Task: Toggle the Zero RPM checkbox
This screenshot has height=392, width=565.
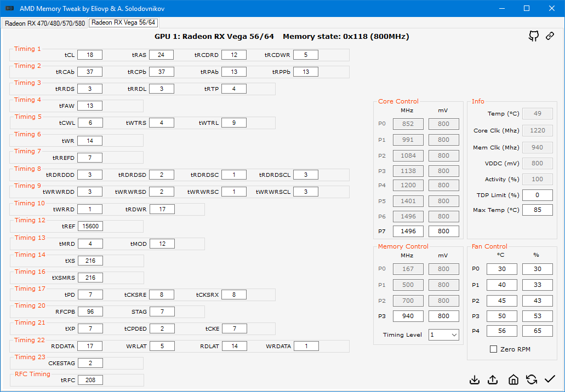Action: [x=494, y=349]
